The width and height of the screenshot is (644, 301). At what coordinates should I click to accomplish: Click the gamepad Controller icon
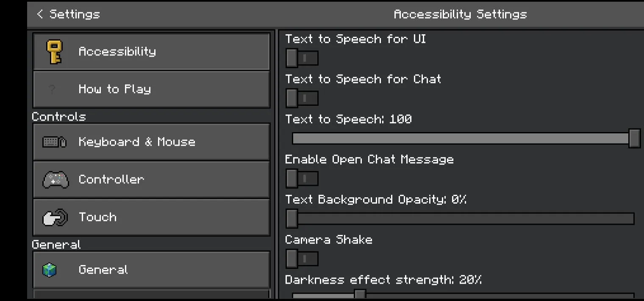click(56, 179)
